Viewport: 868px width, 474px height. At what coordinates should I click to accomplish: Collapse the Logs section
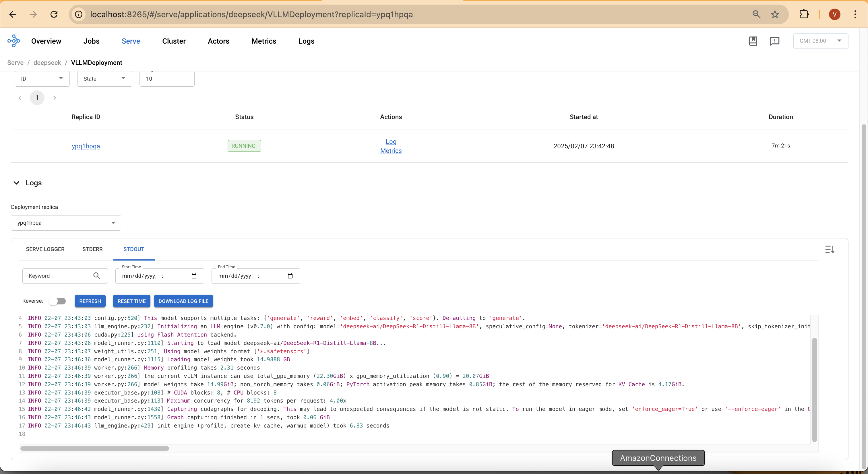click(16, 183)
